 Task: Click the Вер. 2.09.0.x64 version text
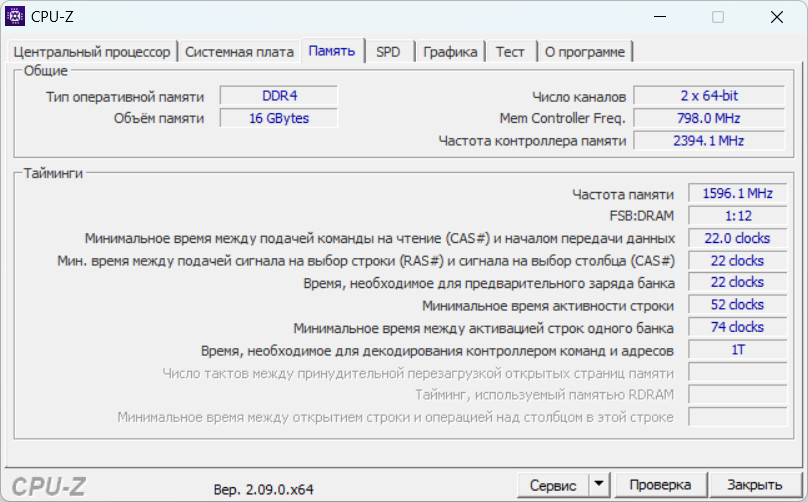(263, 489)
